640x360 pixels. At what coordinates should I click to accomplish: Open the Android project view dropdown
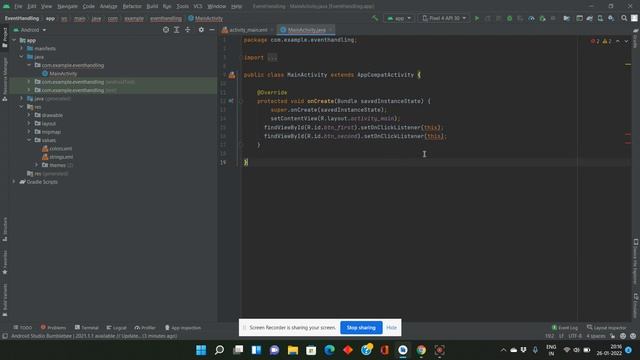click(30, 30)
